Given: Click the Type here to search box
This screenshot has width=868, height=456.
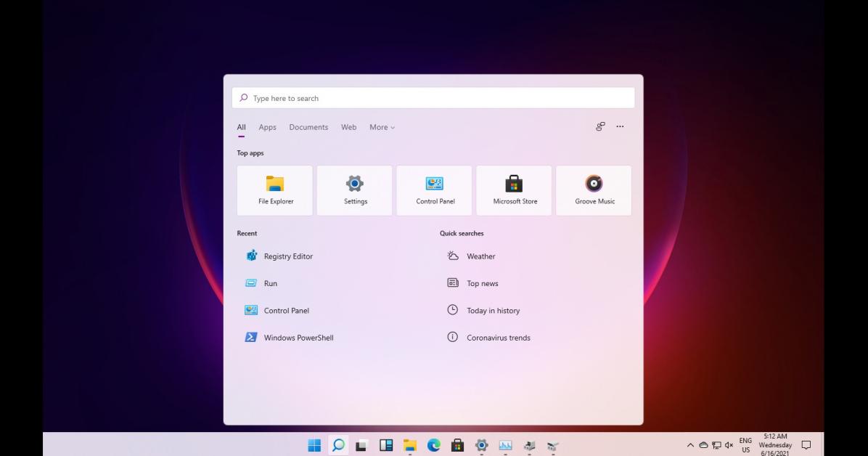Looking at the screenshot, I should [433, 98].
